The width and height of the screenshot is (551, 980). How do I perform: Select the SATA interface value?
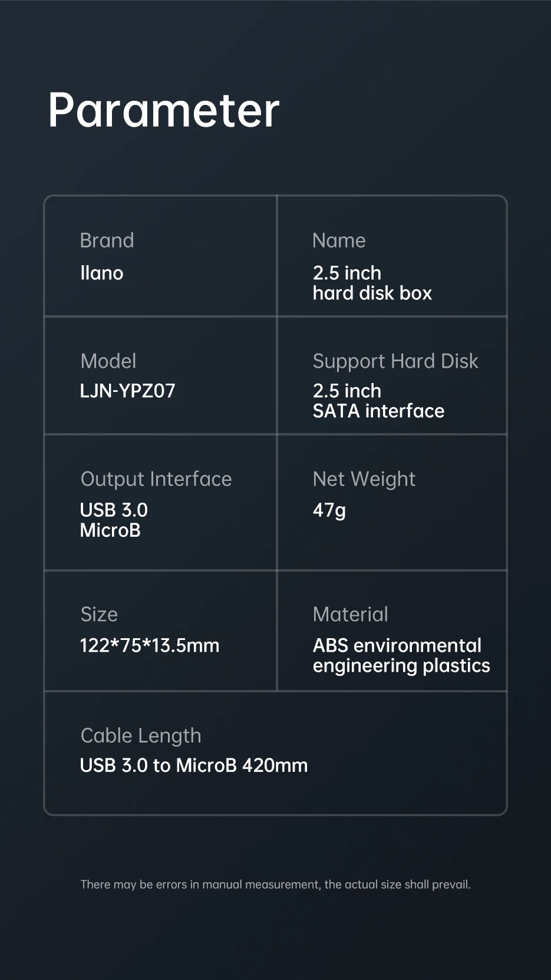coord(378,401)
